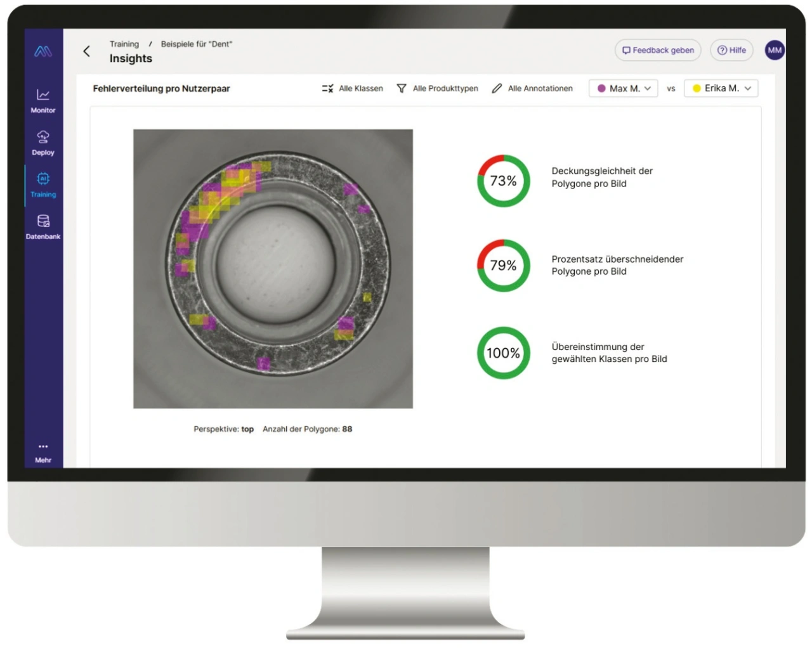Go back using the left arrow
This screenshot has height=648, width=812.
pos(87,51)
